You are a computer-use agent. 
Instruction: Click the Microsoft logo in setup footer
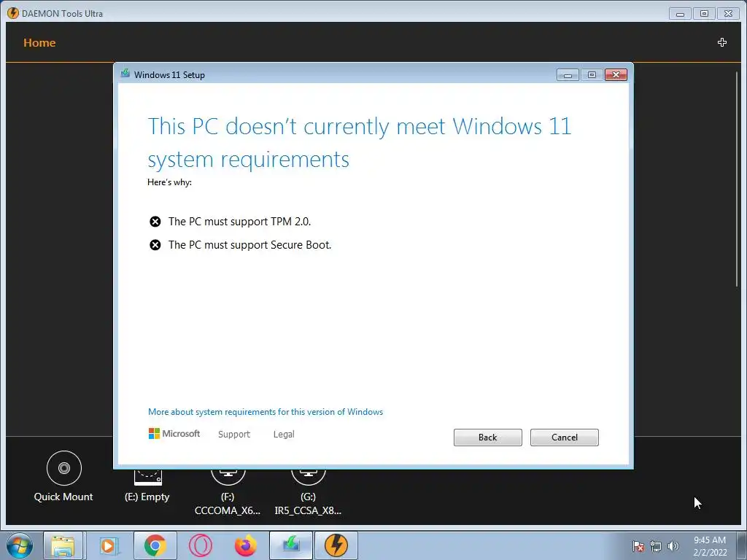click(174, 433)
